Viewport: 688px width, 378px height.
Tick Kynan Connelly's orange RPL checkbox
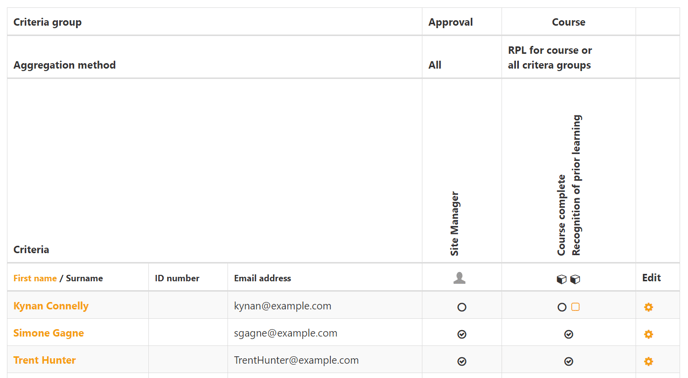576,307
